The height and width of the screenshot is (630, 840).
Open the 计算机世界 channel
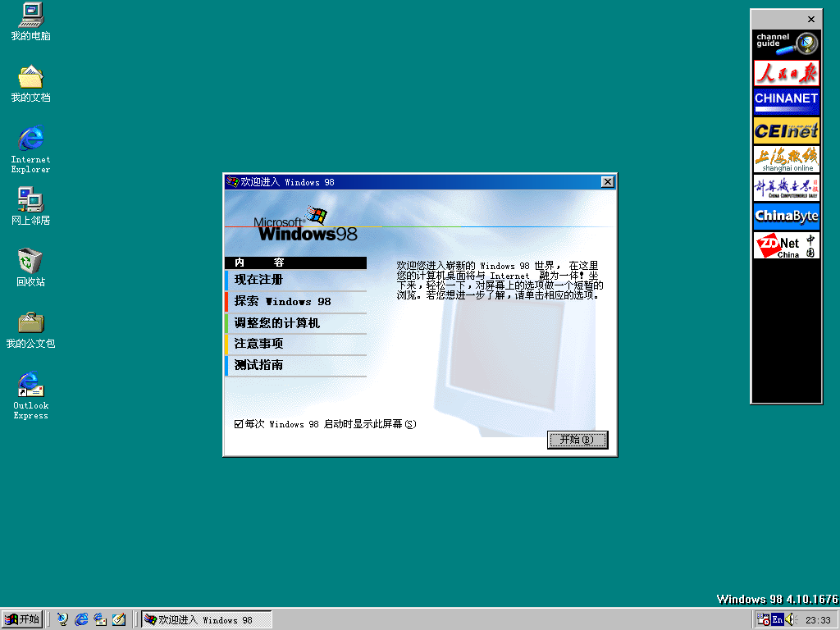coord(787,188)
